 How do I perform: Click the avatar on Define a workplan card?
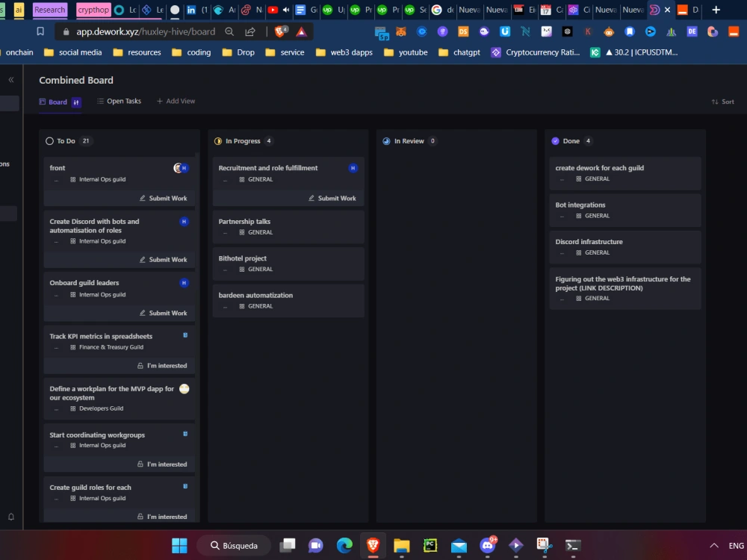tap(185, 389)
